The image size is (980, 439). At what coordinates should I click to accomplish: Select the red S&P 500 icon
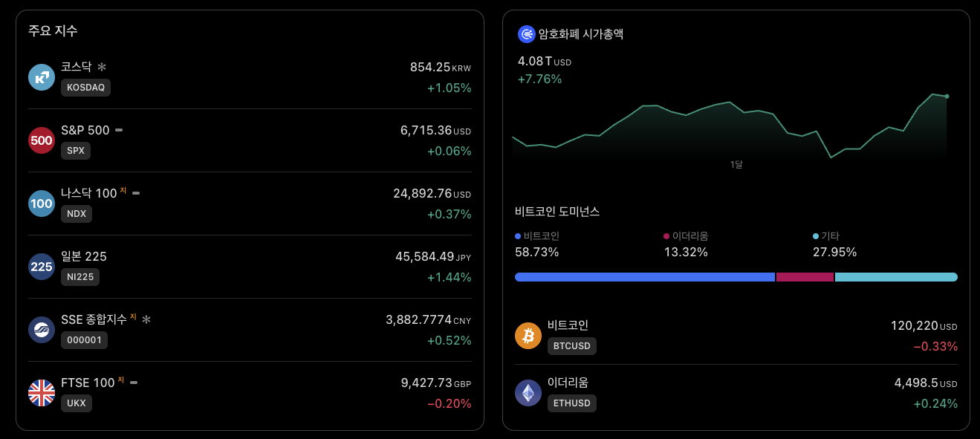tap(41, 140)
